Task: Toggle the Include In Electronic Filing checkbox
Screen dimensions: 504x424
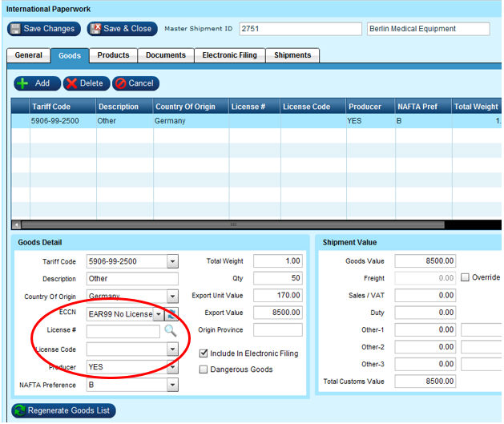Action: [204, 353]
